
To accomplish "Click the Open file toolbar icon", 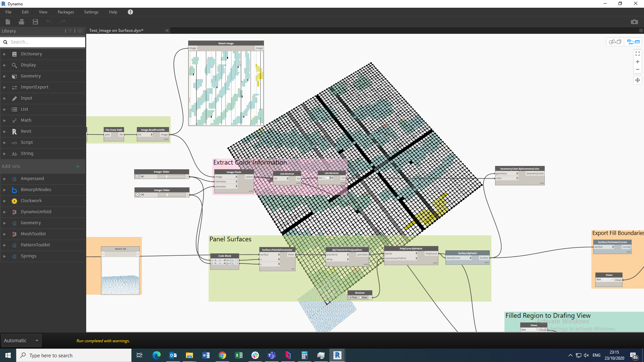I will pos(21,22).
